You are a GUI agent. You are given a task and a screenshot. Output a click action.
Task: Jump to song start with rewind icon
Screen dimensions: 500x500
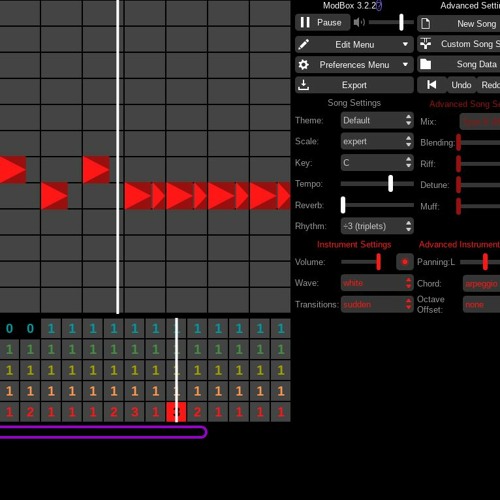pos(432,85)
